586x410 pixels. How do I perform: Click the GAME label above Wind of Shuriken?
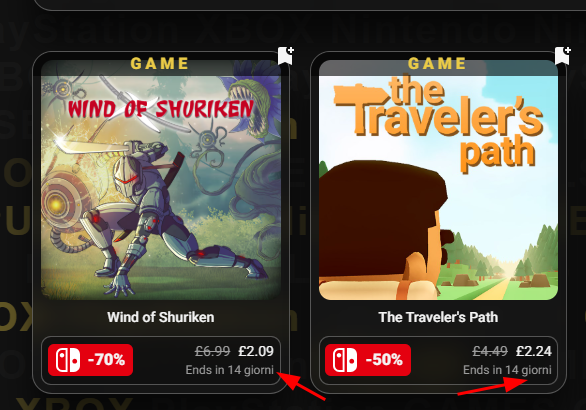pyautogui.click(x=160, y=63)
